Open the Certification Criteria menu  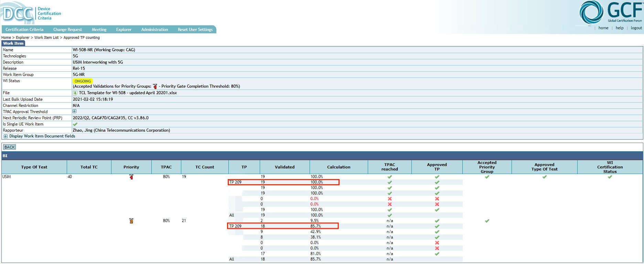[24, 30]
